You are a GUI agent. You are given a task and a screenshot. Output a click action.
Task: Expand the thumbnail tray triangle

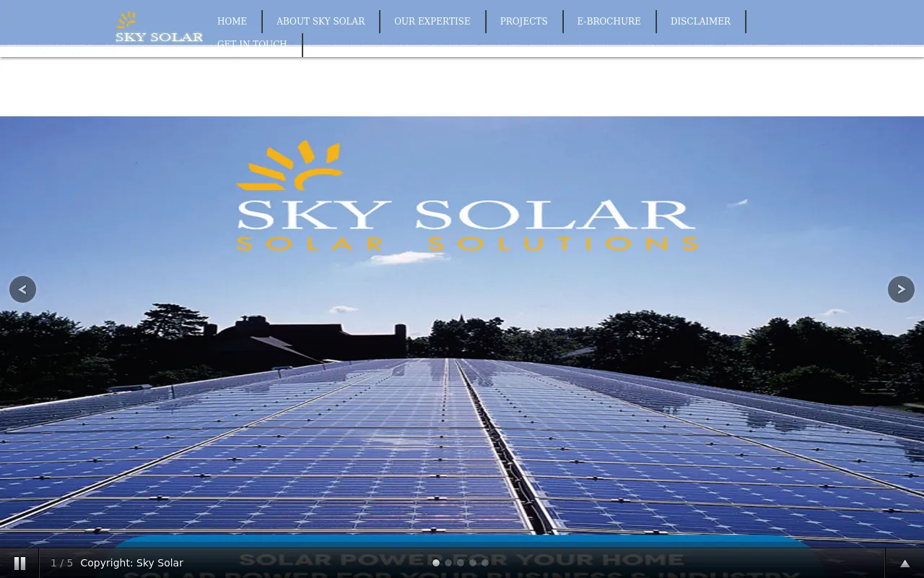pos(905,564)
